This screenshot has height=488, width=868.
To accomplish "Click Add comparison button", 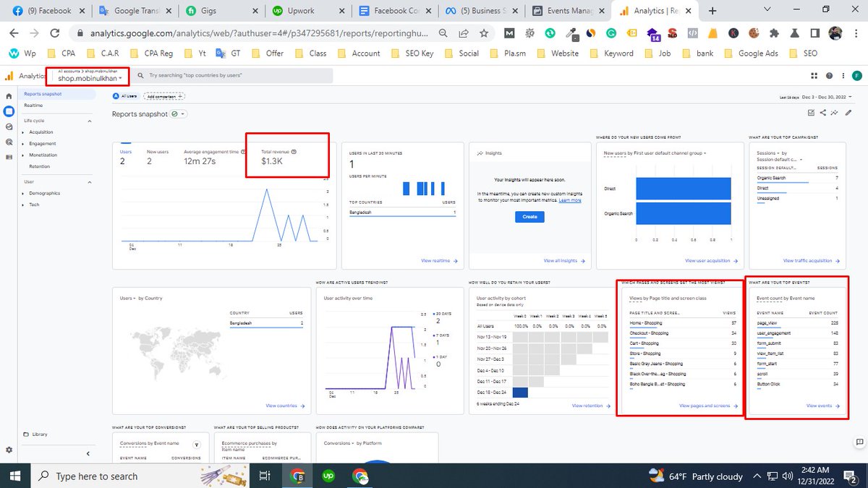I will tap(163, 96).
